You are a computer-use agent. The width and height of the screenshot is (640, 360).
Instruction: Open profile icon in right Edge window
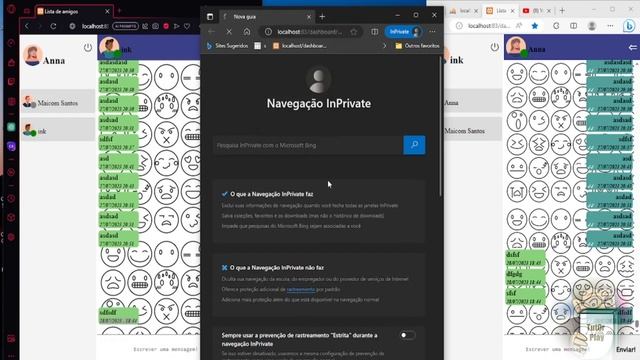point(592,26)
